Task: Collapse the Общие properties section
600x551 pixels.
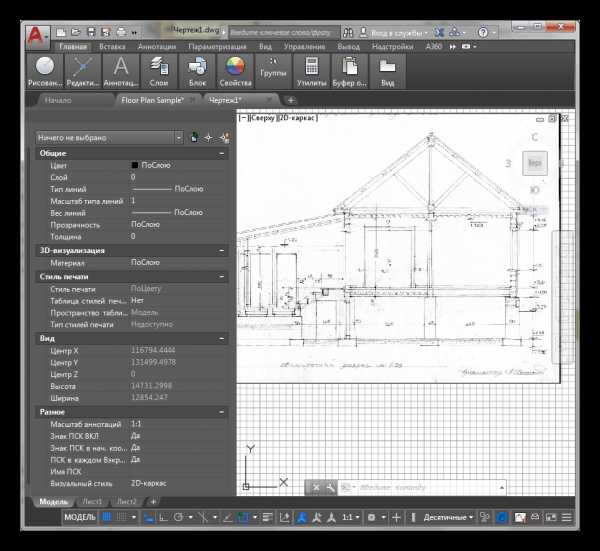Action: [x=221, y=153]
